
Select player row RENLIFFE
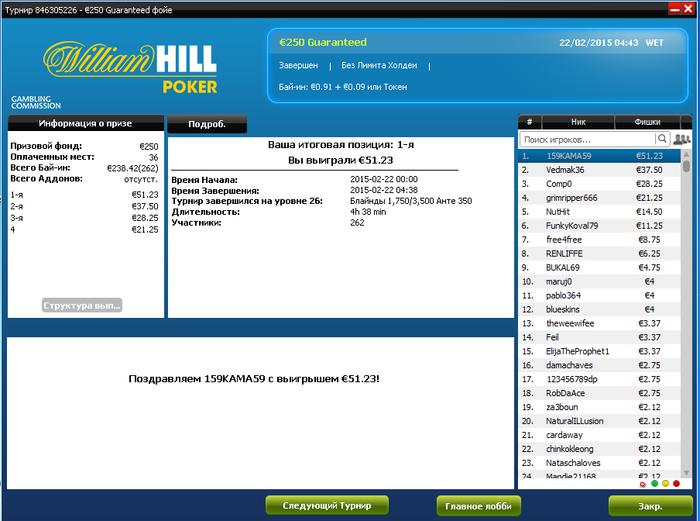click(600, 253)
